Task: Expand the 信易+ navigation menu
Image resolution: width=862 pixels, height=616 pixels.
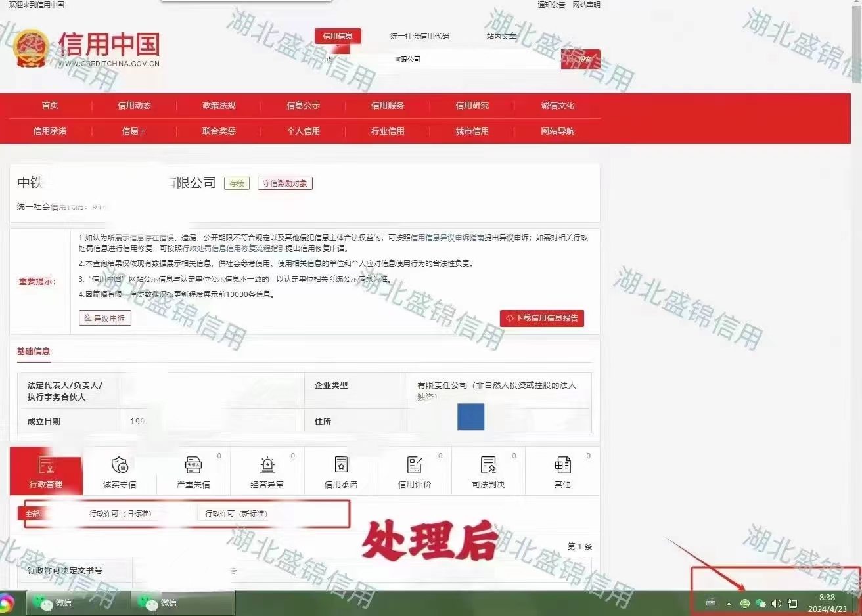Action: [x=133, y=131]
